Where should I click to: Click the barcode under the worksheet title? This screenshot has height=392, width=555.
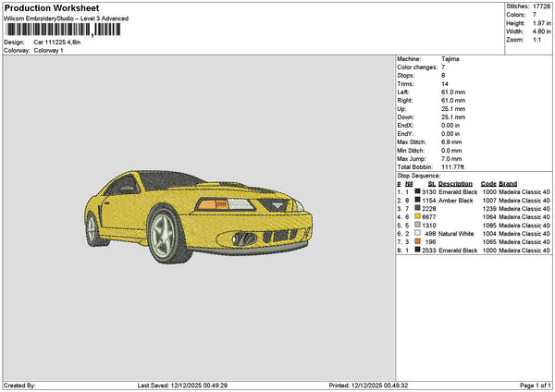tap(60, 30)
